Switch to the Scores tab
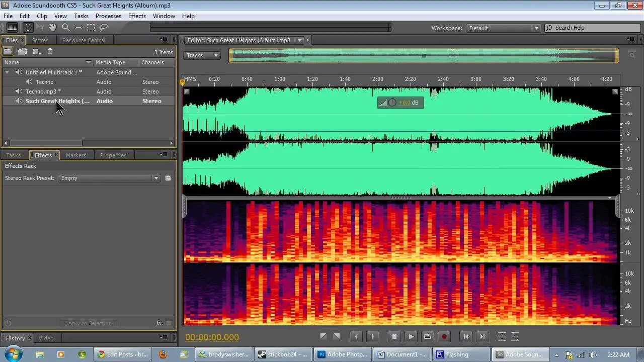 (x=40, y=40)
